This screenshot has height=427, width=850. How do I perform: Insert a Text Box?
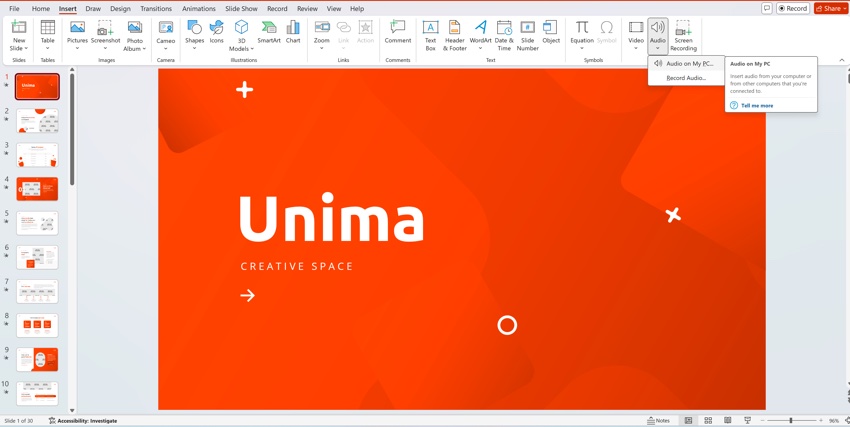click(x=430, y=36)
